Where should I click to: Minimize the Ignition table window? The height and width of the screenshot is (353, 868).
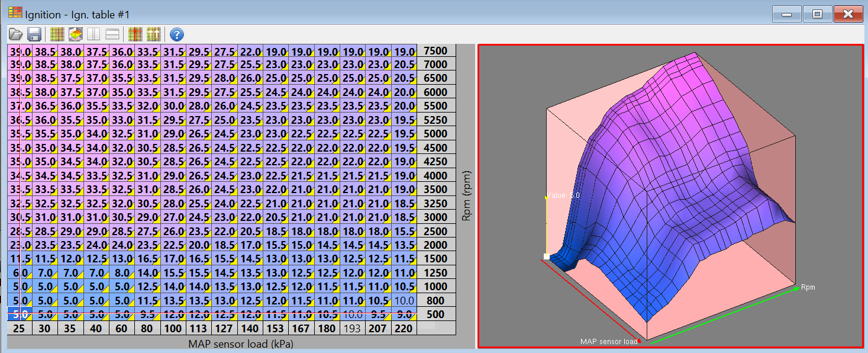coord(787,14)
